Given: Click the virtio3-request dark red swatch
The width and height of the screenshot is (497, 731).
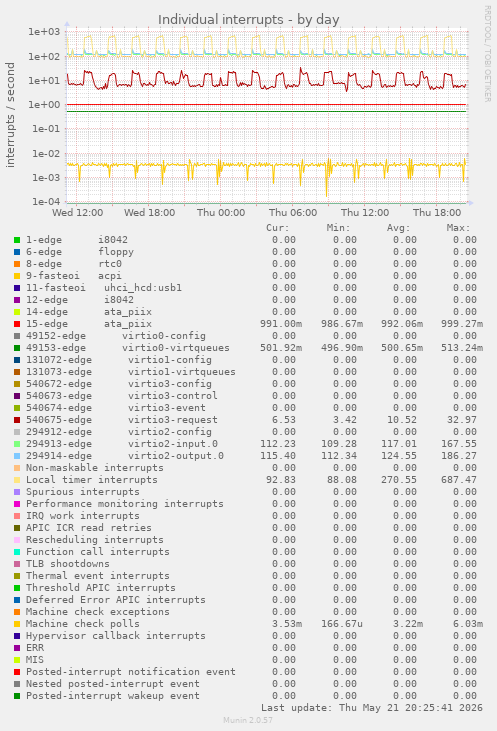Looking at the screenshot, I should coord(17,420).
